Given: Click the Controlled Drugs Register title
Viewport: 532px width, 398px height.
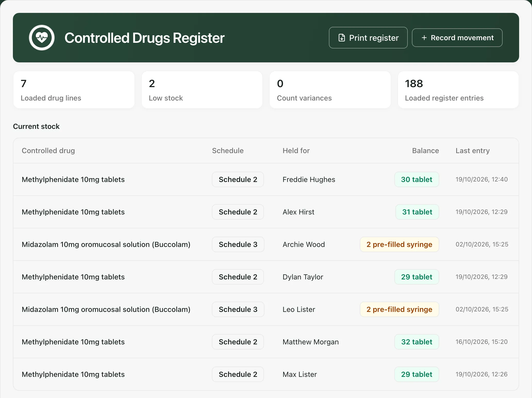Looking at the screenshot, I should 144,38.
